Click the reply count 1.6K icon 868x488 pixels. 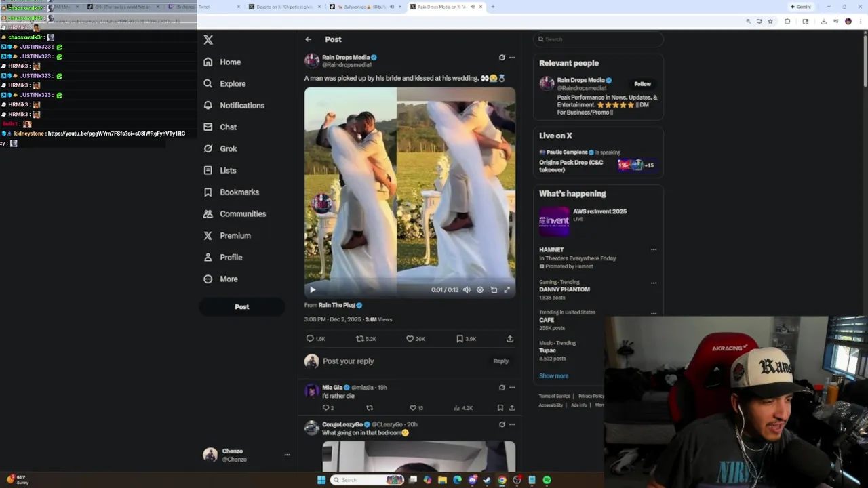pyautogui.click(x=315, y=338)
